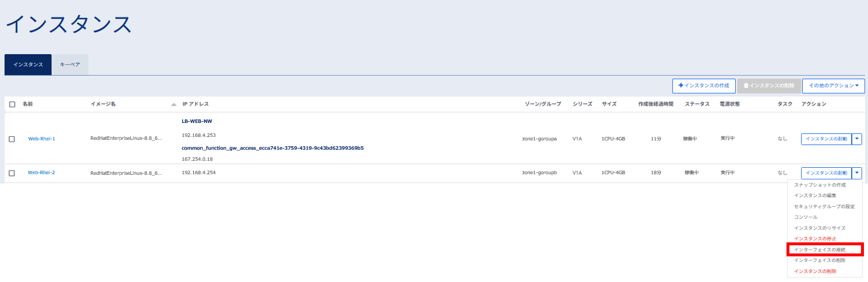Switch to the キーペア tab
Viewport: 868px width, 282px height.
coord(70,65)
